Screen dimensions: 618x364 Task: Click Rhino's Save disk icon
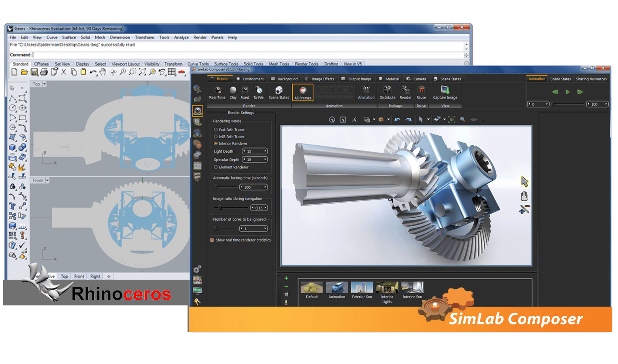(x=34, y=72)
